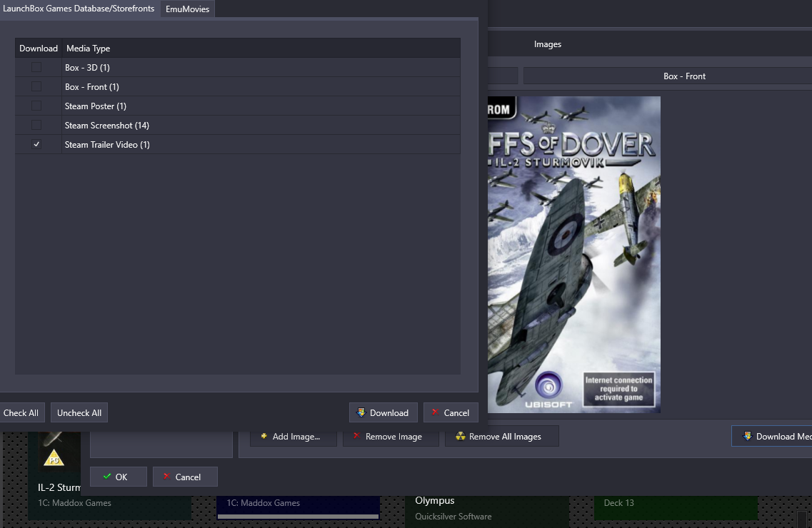Enable Steam Screenshot download checkbox
Image resolution: width=812 pixels, height=528 pixels.
(x=36, y=125)
